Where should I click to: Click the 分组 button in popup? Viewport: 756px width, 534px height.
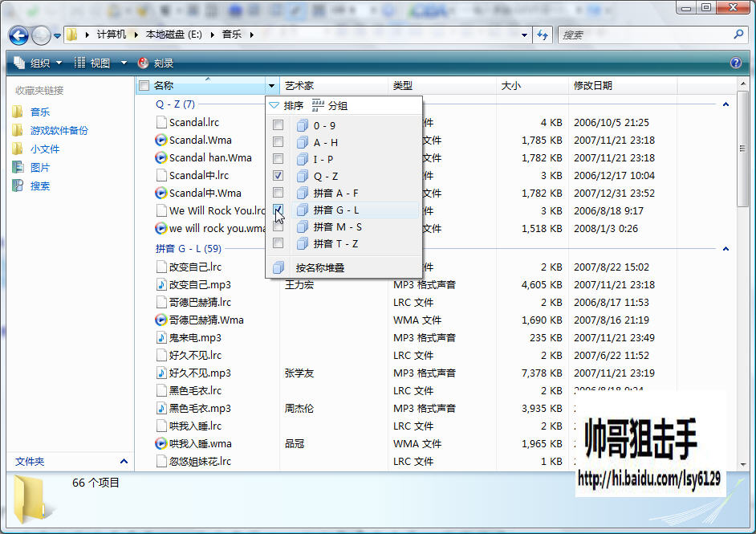pos(330,105)
